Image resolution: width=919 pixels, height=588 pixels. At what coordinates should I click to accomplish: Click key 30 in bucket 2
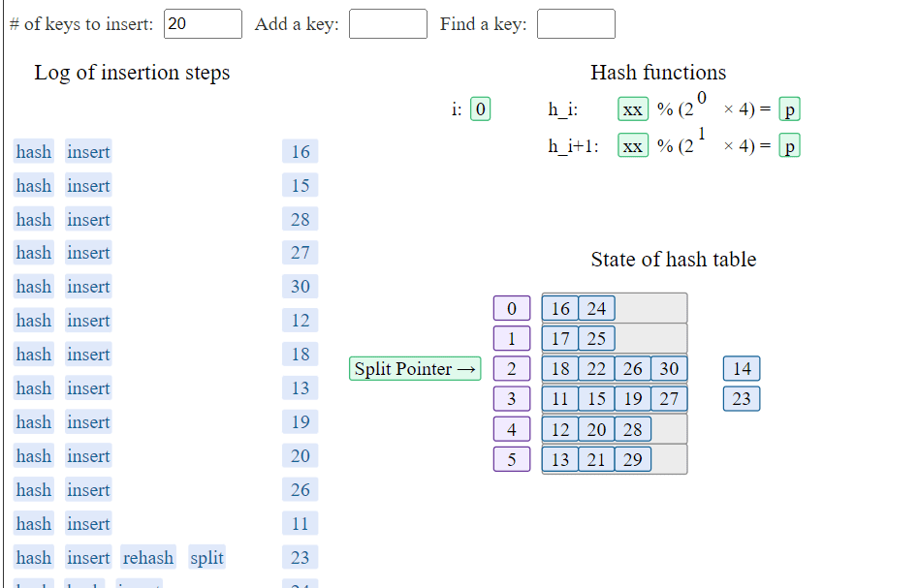click(x=669, y=369)
